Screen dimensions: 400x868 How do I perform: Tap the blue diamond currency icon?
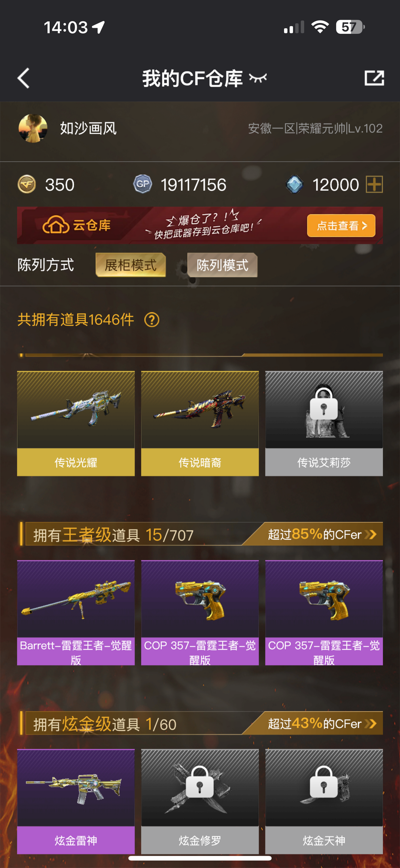295,184
